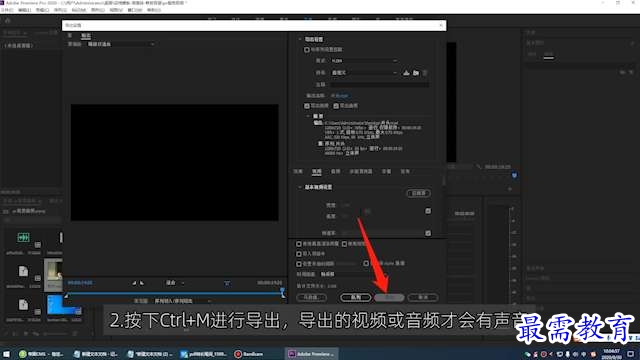This screenshot has width=640, height=360.
Task: Open the Format dropdown showing H.264
Action: (x=364, y=61)
